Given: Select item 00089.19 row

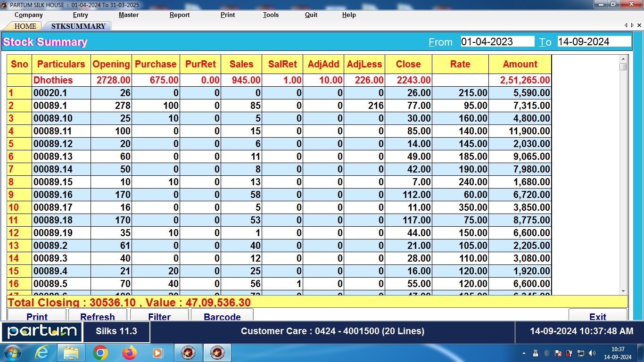Looking at the screenshot, I should coord(279,233).
